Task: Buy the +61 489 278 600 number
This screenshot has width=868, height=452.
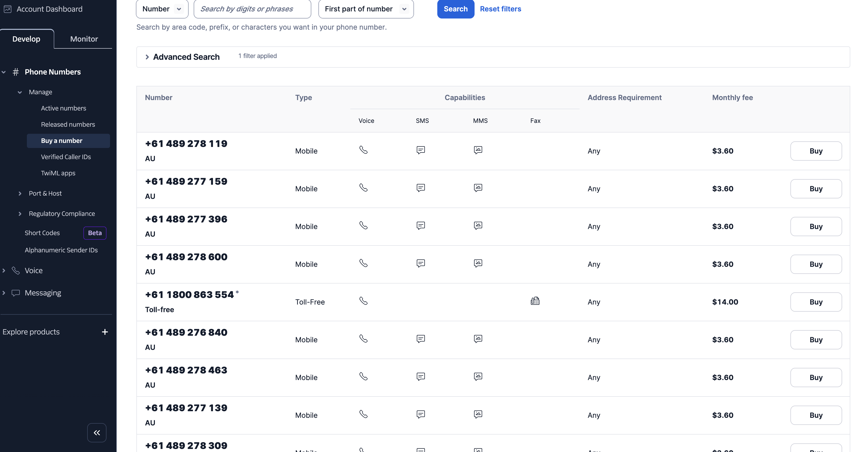Action: (816, 264)
